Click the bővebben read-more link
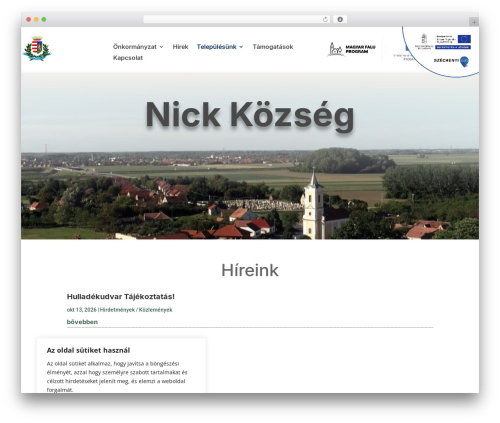Viewport: 500px width, 423px height. click(82, 322)
